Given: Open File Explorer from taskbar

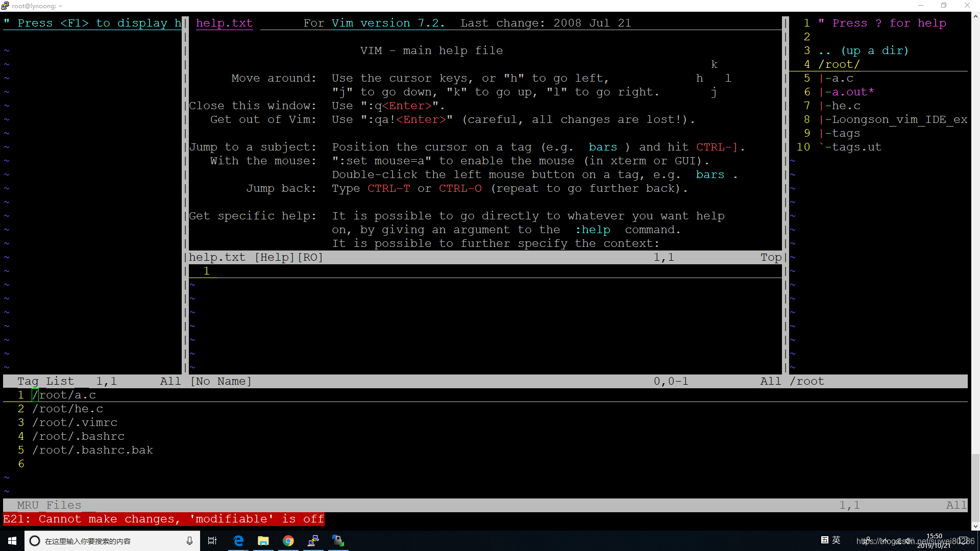Looking at the screenshot, I should 263,541.
